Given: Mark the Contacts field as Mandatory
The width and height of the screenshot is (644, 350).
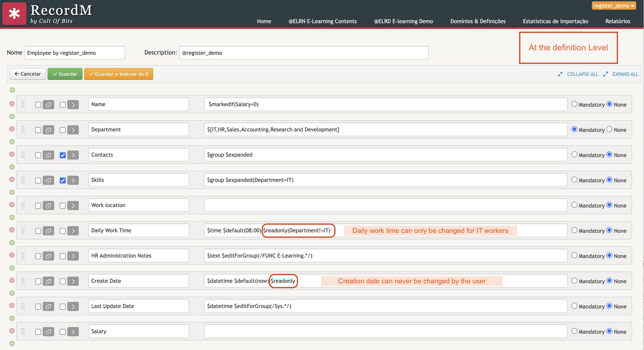Looking at the screenshot, I should pos(574,155).
